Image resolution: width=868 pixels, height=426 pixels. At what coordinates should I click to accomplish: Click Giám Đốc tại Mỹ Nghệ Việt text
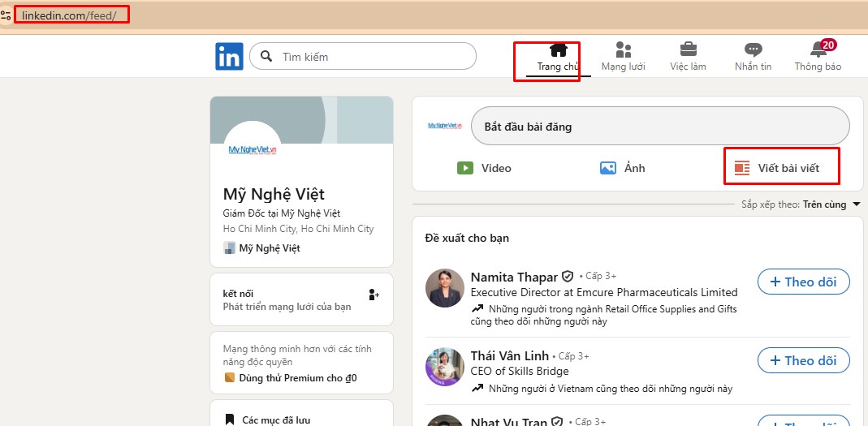click(282, 213)
